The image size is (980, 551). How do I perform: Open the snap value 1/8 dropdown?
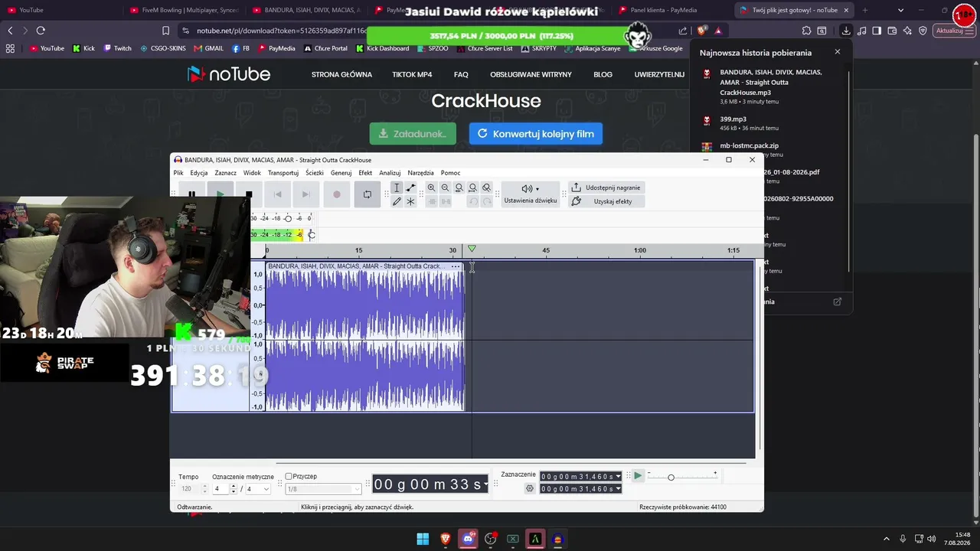coord(322,489)
